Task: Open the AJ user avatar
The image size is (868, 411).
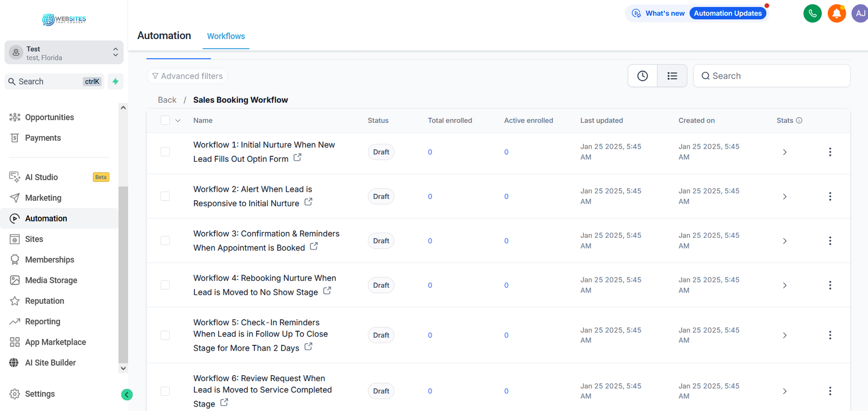Action: tap(860, 14)
